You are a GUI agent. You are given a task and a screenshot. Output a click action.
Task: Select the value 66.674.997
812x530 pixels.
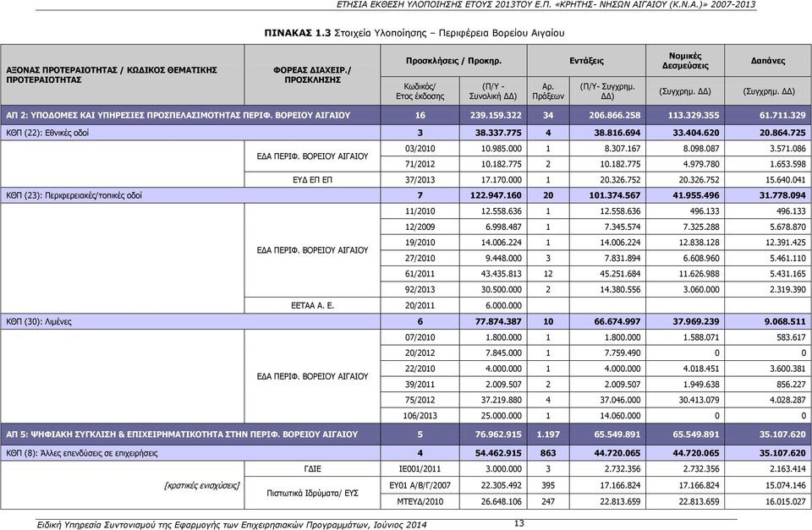[617, 321]
